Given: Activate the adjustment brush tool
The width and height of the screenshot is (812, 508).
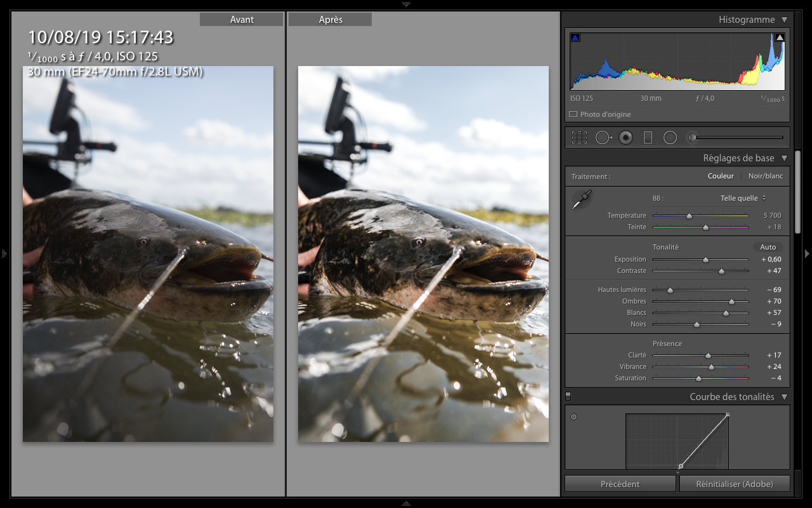Looking at the screenshot, I should 693,137.
